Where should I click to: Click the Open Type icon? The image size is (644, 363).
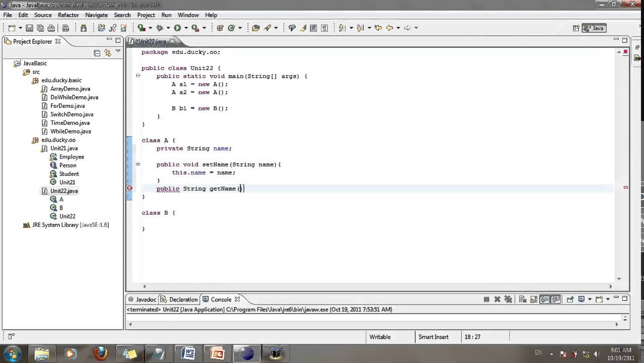coord(255,28)
